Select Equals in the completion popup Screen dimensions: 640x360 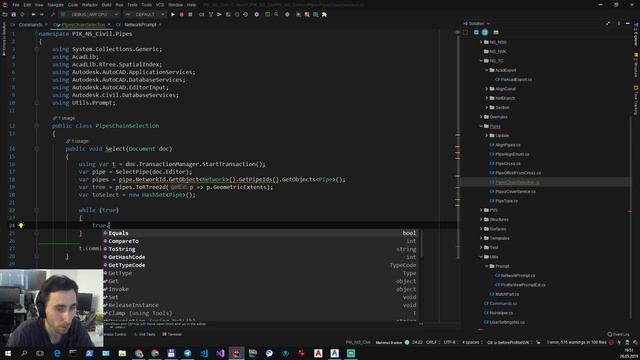[x=261, y=233]
